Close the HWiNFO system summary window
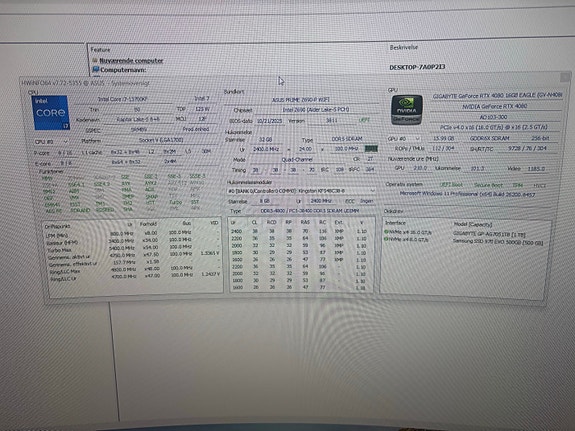 565,77
